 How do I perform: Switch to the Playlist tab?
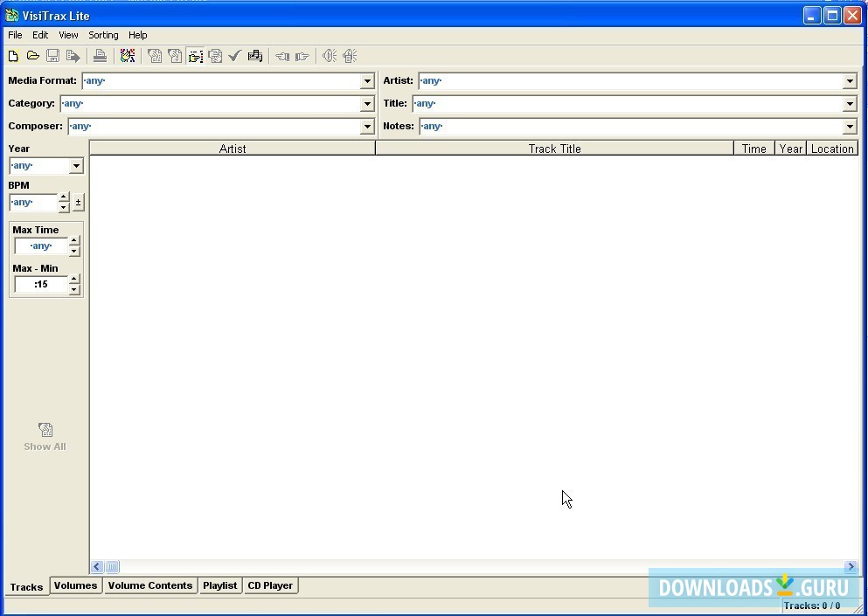219,585
